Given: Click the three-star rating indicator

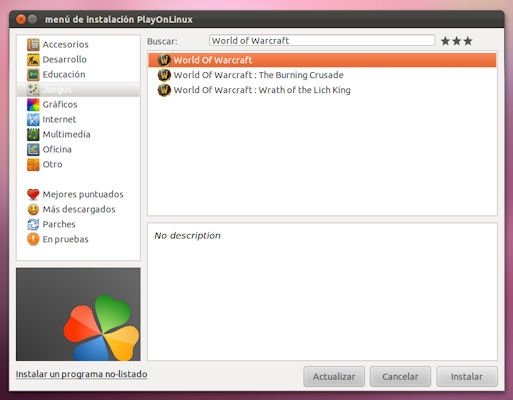Looking at the screenshot, I should coord(457,41).
